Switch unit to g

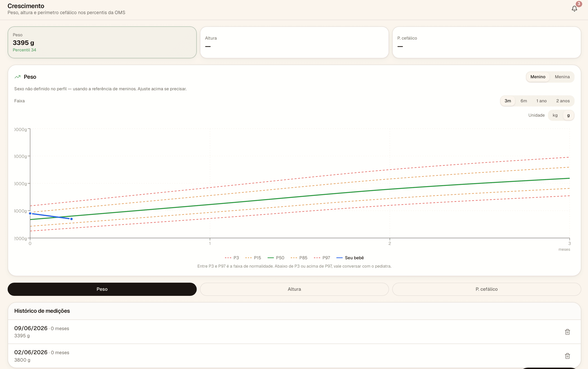coord(568,115)
